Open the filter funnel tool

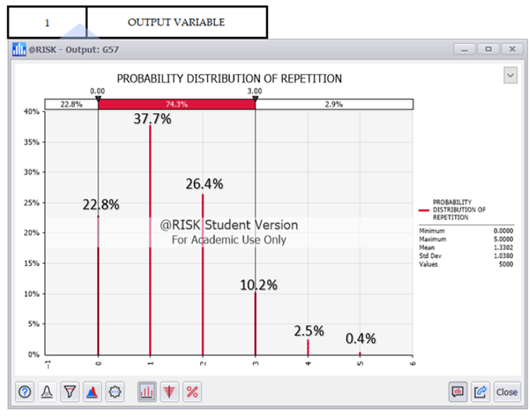pyautogui.click(x=70, y=392)
